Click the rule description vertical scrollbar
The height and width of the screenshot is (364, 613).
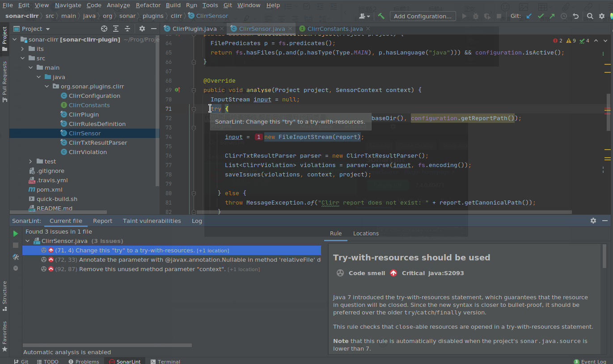click(605, 256)
